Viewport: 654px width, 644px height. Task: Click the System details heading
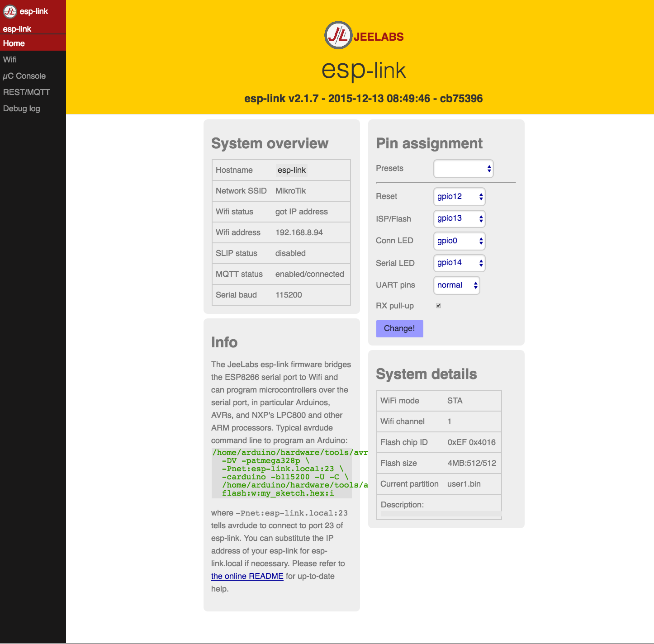(x=427, y=374)
